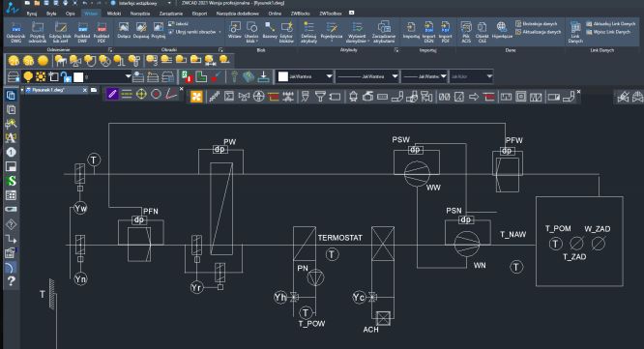Click the print icon in quick access toolbar
The width and height of the screenshot is (644, 349).
[x=65, y=3]
